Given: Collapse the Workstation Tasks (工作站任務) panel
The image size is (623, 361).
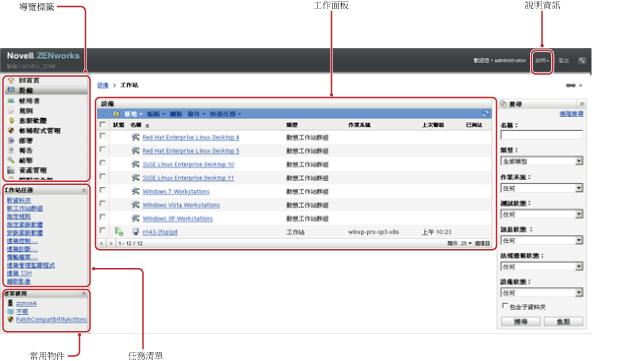Looking at the screenshot, I should (84, 190).
